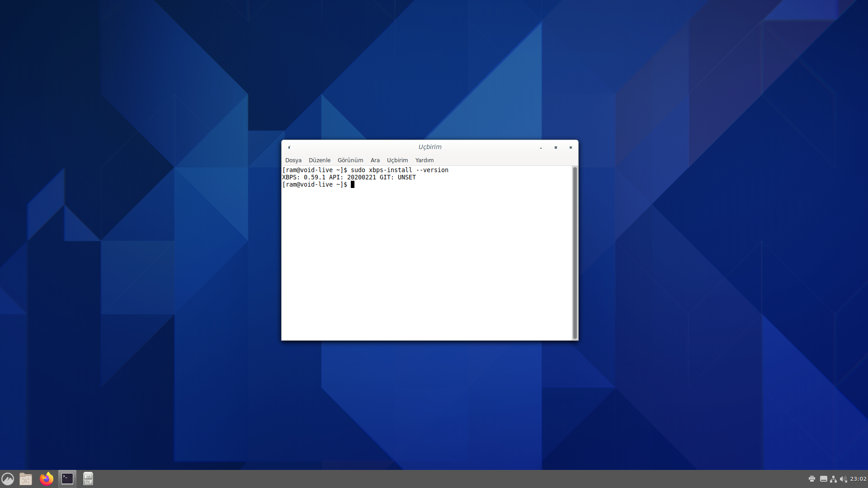Open the Dosya menu
The height and width of the screenshot is (488, 868).
tap(293, 160)
